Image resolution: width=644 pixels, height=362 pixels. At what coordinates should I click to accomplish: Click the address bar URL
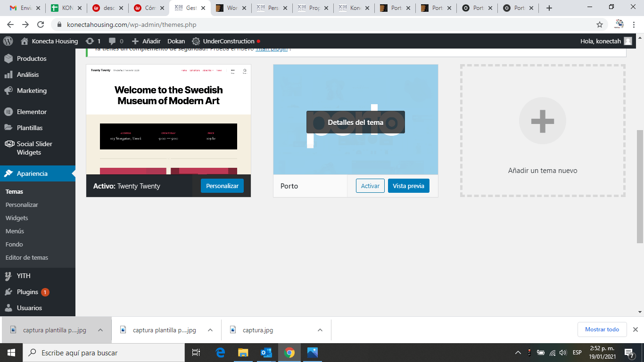pyautogui.click(x=132, y=25)
